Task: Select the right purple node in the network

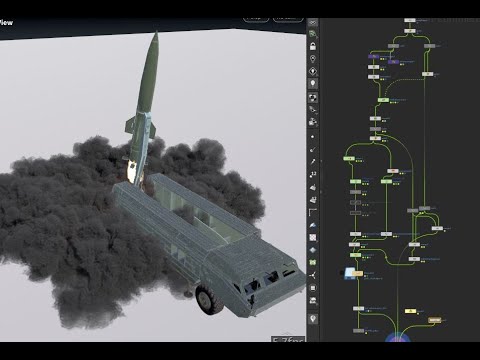Action: click(x=393, y=62)
